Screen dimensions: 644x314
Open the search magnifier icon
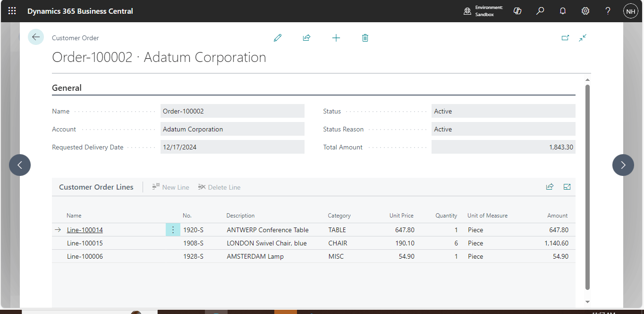coord(540,11)
